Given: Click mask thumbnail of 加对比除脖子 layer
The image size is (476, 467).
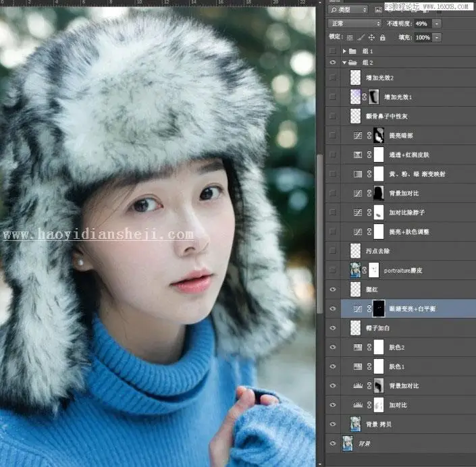Looking at the screenshot, I should (379, 213).
